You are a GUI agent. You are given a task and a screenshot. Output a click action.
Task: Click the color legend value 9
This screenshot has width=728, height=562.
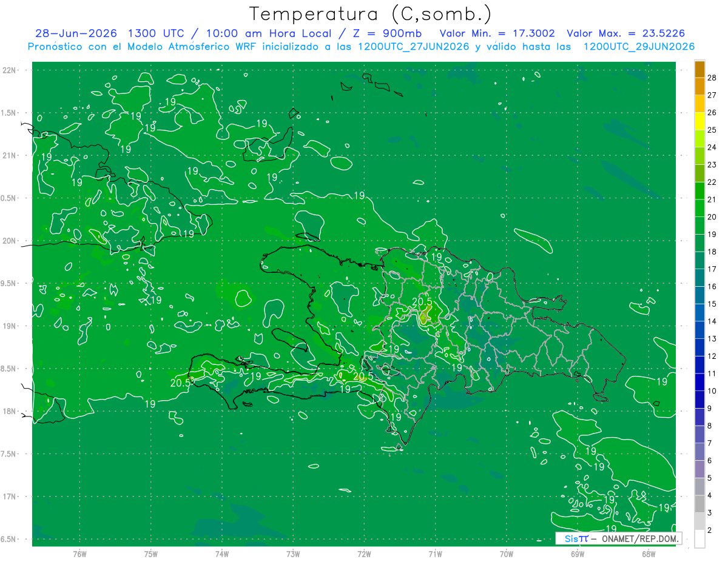[709, 409]
